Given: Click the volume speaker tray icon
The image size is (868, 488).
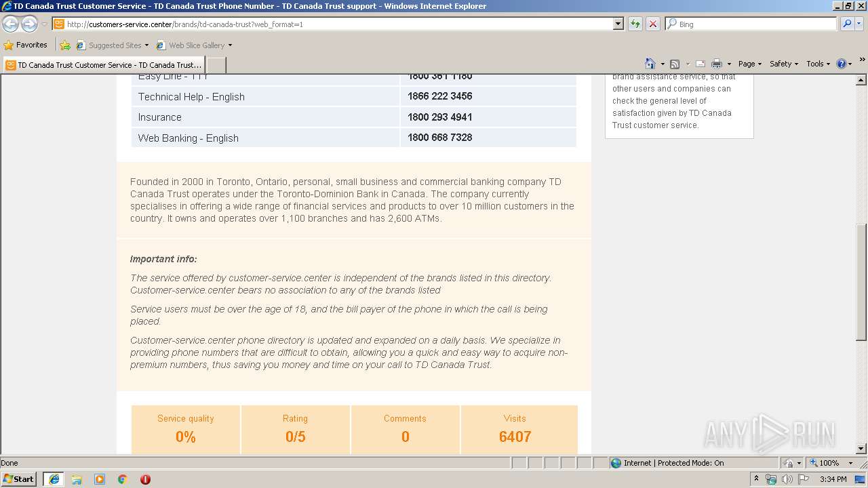Looking at the screenshot, I should [x=787, y=479].
